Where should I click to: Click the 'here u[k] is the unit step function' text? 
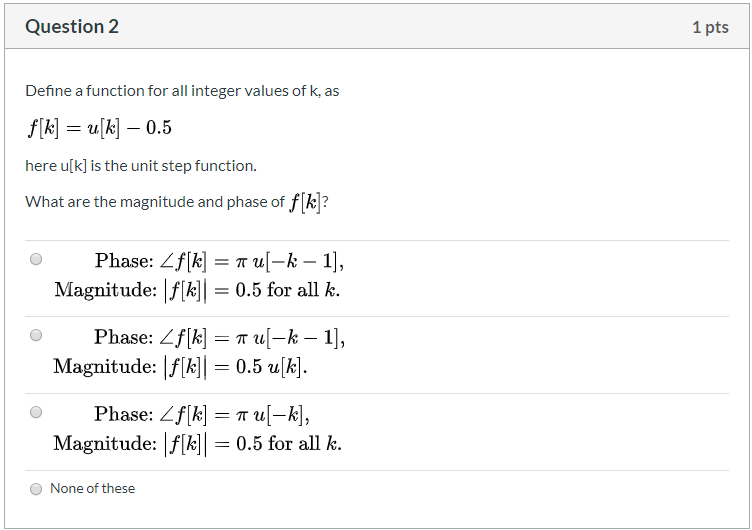coord(141,166)
